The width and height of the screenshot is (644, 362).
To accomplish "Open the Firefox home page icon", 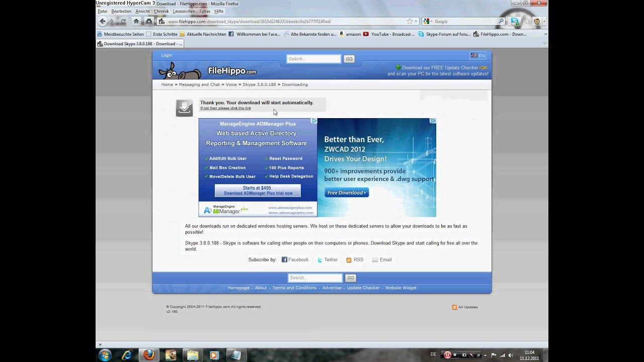I will pos(136,21).
